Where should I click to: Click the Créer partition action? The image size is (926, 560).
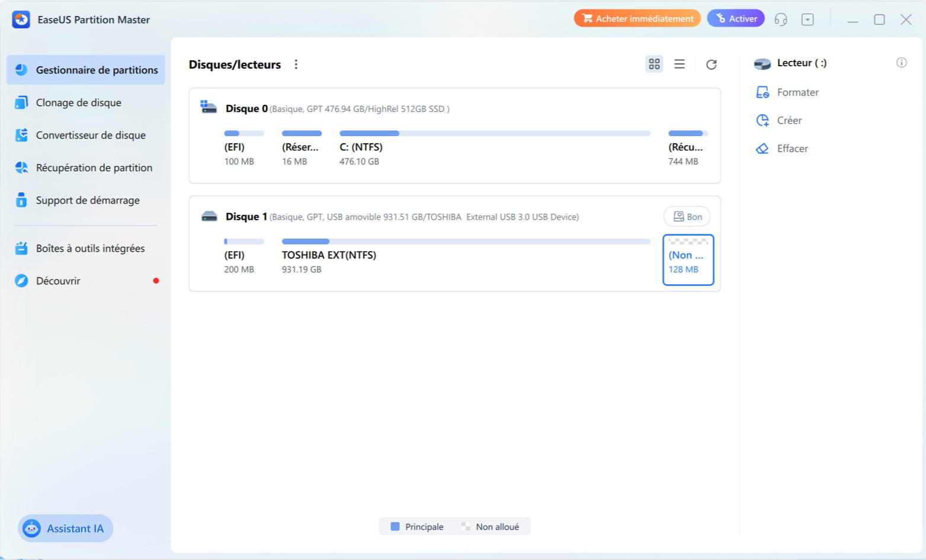[x=789, y=120]
